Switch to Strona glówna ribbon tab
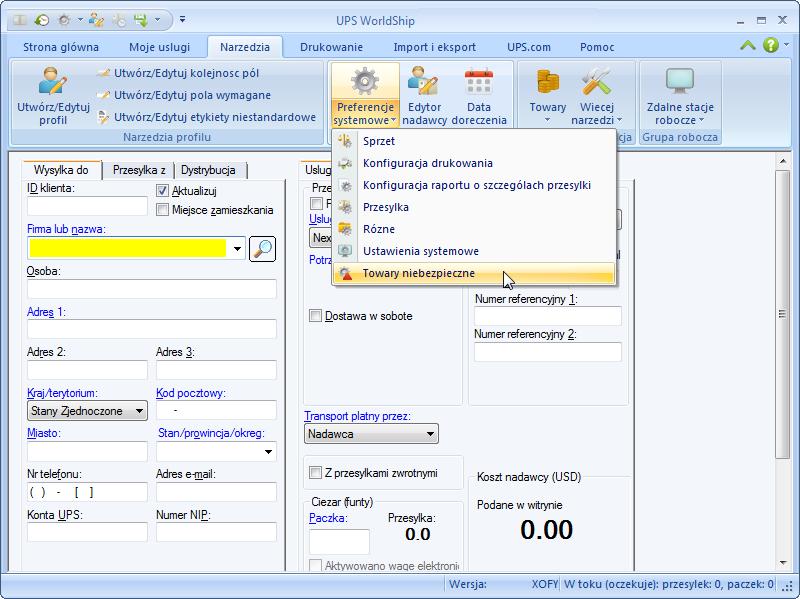The image size is (800, 599). (x=61, y=47)
